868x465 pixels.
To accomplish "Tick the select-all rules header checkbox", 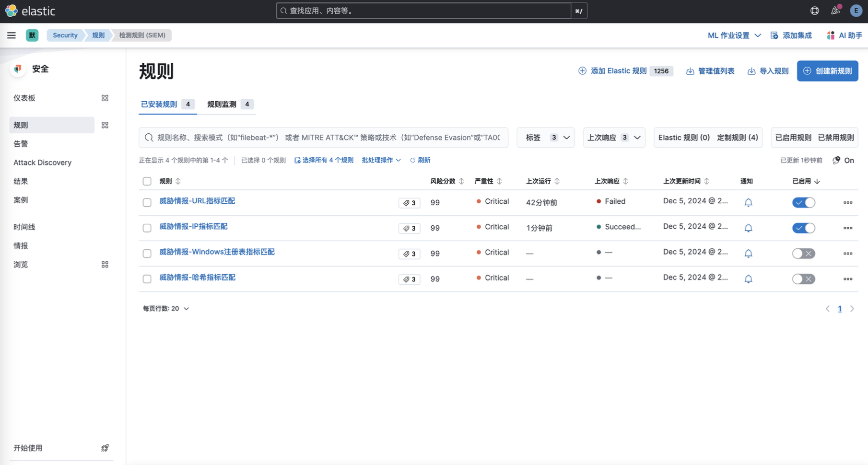I will (x=147, y=181).
